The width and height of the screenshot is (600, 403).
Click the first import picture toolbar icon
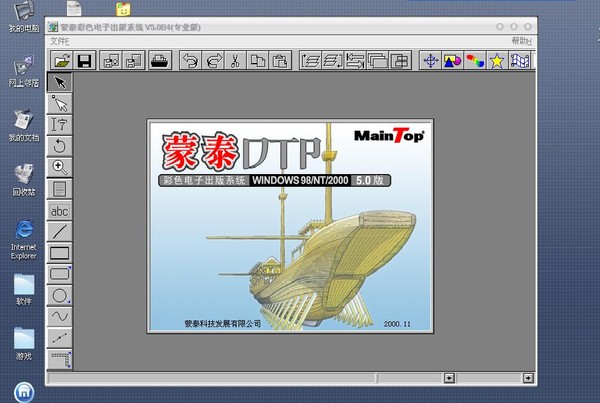(x=111, y=60)
